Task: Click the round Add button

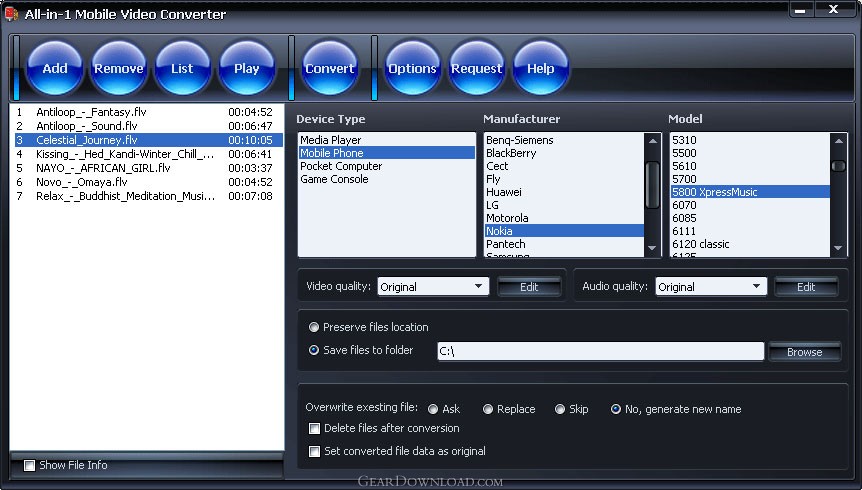Action: click(54, 68)
